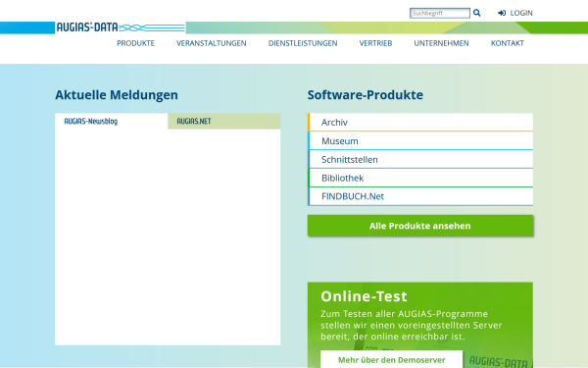
Task: Open the AUGIAS-DATA logo homepage
Action: click(x=121, y=27)
